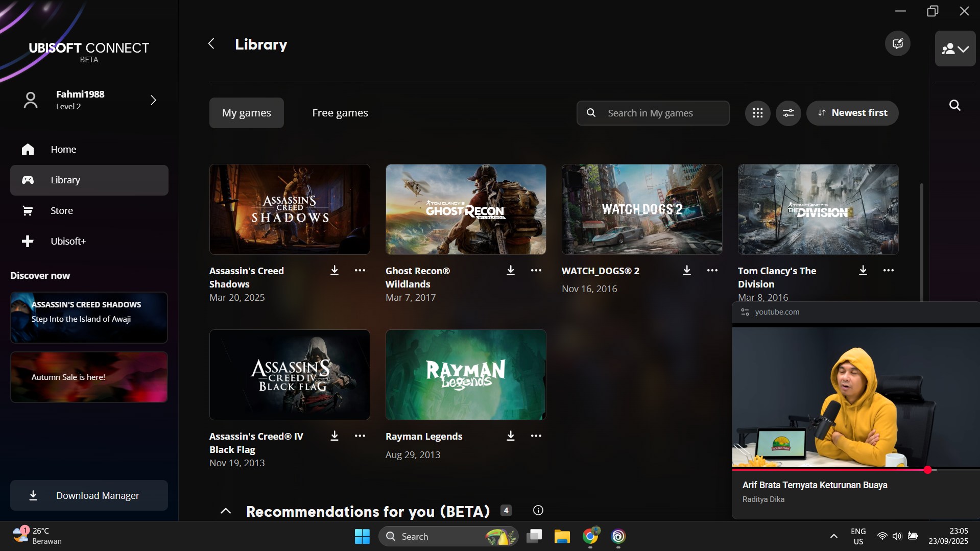Open more options for Rayman Legends
980x551 pixels.
536,436
